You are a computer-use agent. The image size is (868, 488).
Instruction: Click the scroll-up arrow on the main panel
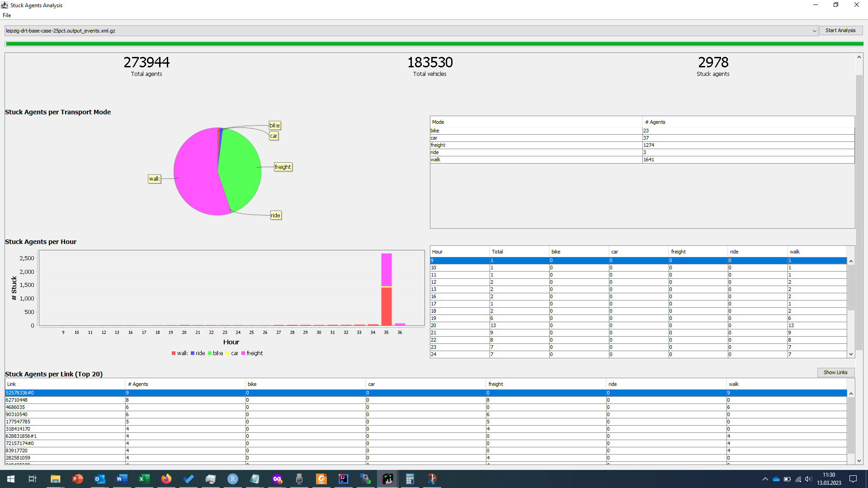[859, 56]
